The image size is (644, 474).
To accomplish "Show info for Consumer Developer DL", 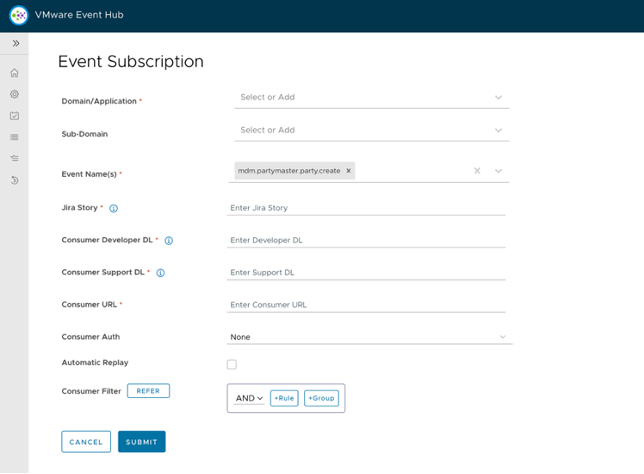I will click(169, 240).
